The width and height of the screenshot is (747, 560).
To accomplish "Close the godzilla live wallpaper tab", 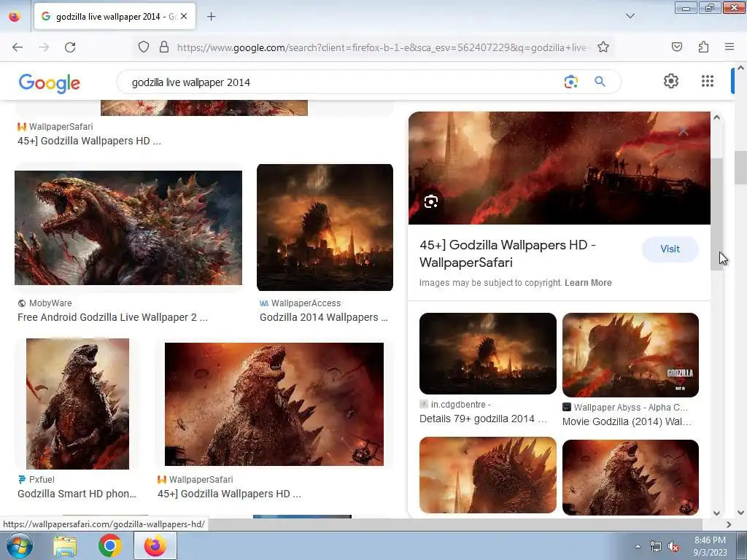I will (184, 16).
